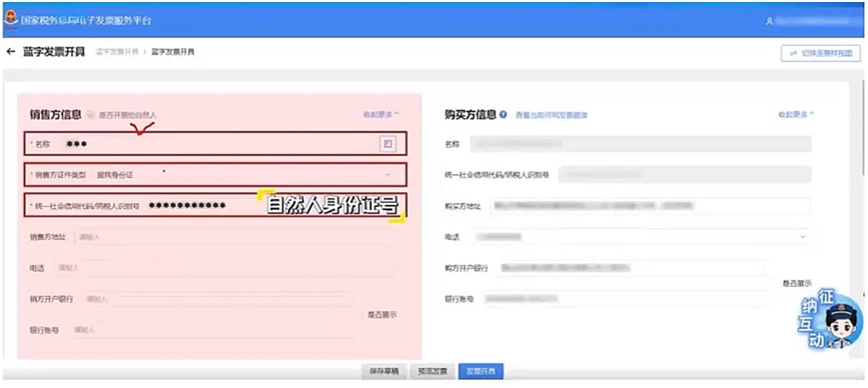Click the 国家税务总局电子发票服务平台 title
This screenshot has height=388, width=868.
point(86,21)
